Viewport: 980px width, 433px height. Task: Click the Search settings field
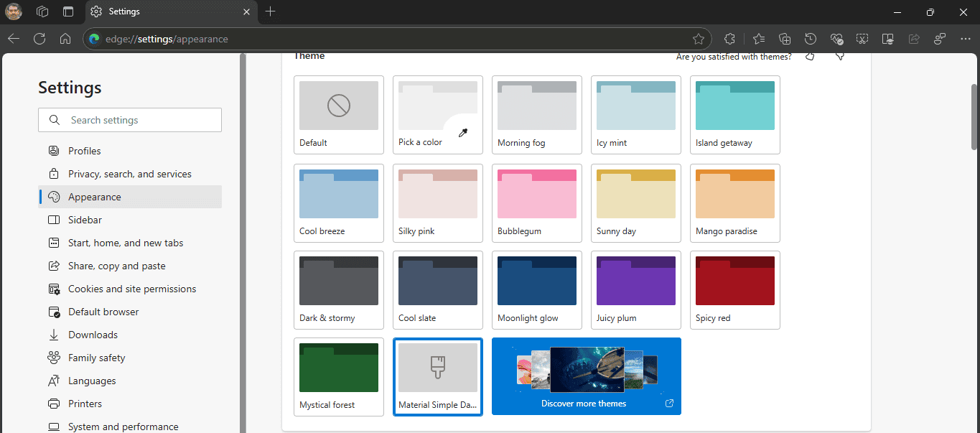point(130,120)
